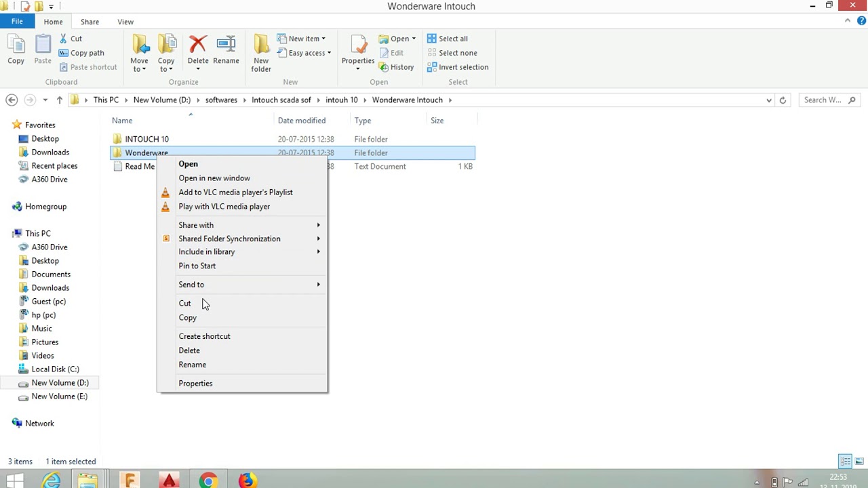Select the INTOUCH 10 folder

(146, 139)
